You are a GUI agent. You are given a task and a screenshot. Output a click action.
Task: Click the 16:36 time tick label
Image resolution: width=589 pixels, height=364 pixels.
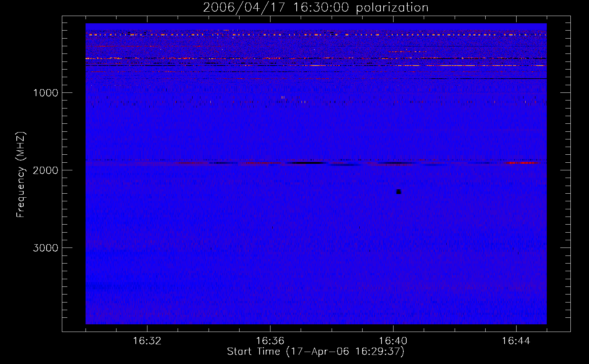(x=270, y=341)
